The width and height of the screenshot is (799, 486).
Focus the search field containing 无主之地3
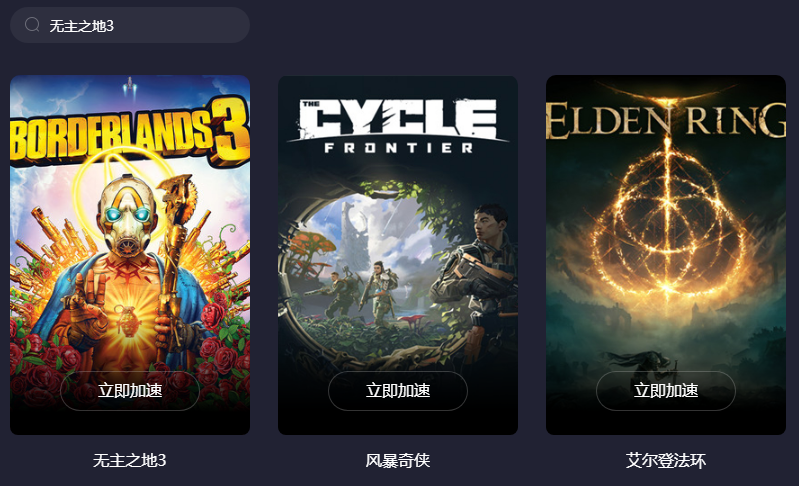[x=130, y=25]
